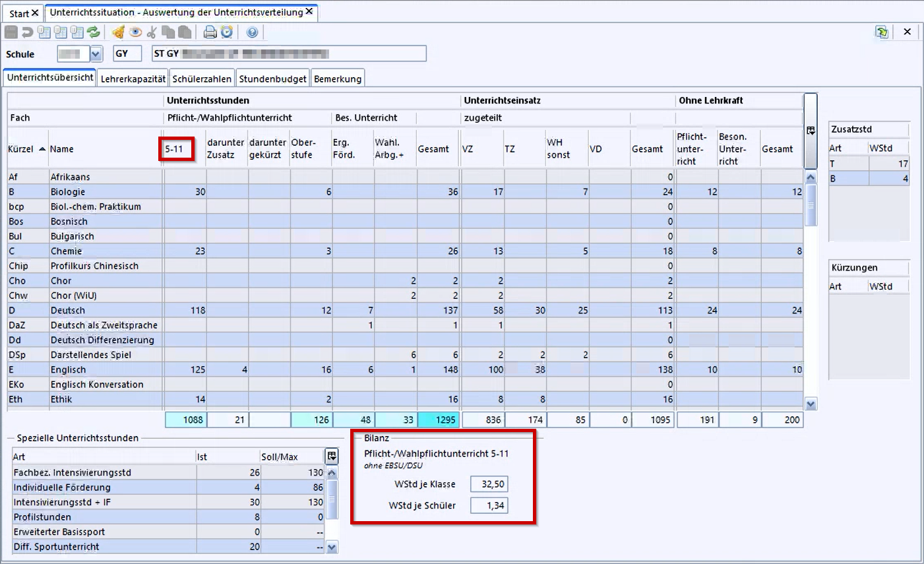Open the Lehrerkapazität tab
This screenshot has width=924, height=564.
pos(133,78)
